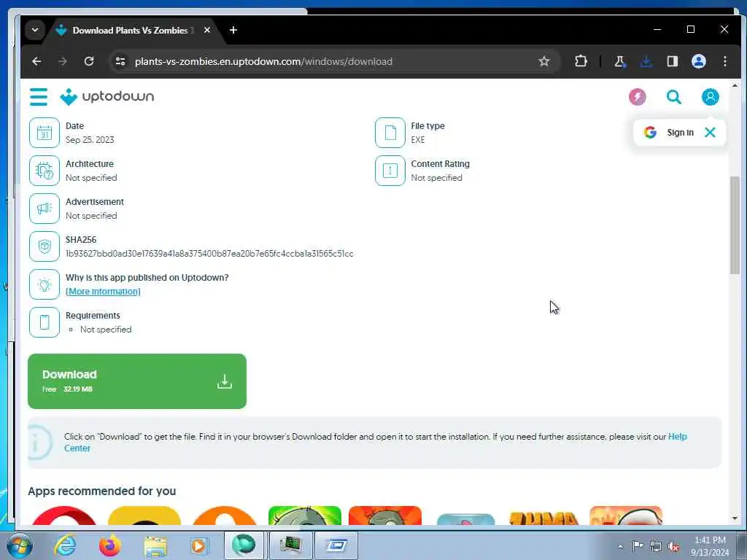Show Chrome downloads

[646, 61]
